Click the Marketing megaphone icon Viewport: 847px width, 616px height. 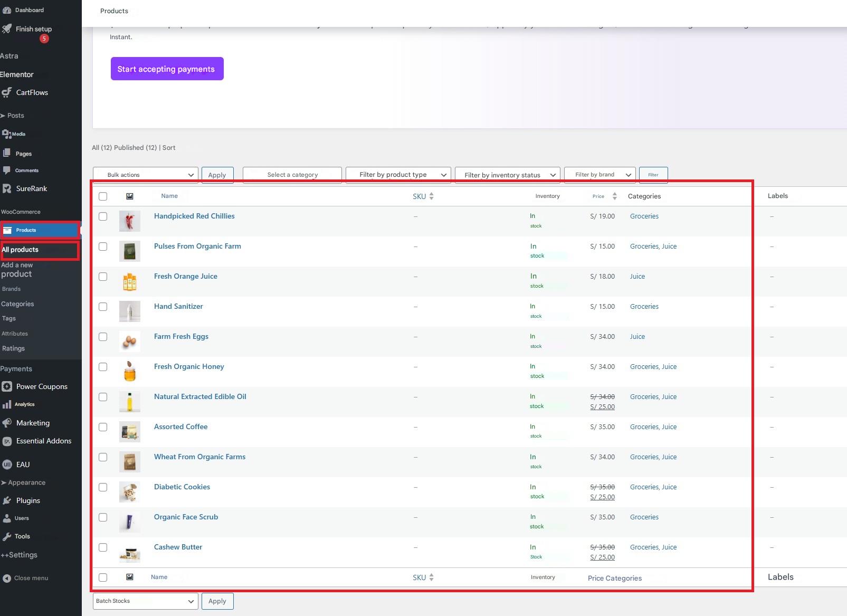click(x=6, y=423)
